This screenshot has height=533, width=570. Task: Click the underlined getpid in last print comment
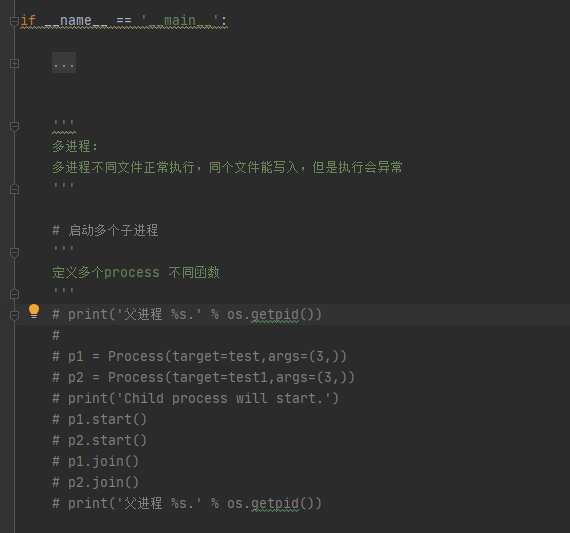pos(275,504)
